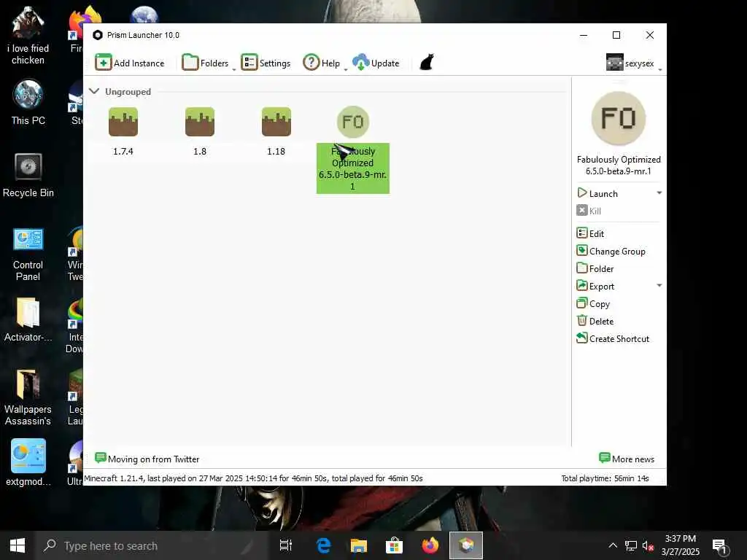Click the Total playtime status text

point(605,478)
